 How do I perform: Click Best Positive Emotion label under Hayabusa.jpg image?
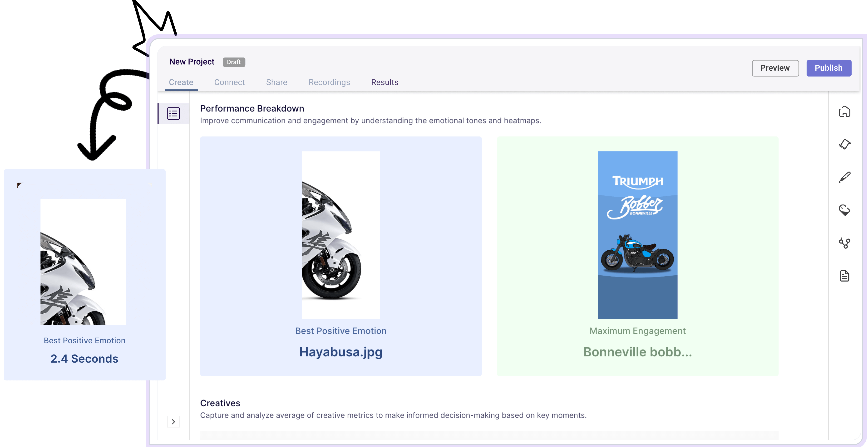point(341,331)
